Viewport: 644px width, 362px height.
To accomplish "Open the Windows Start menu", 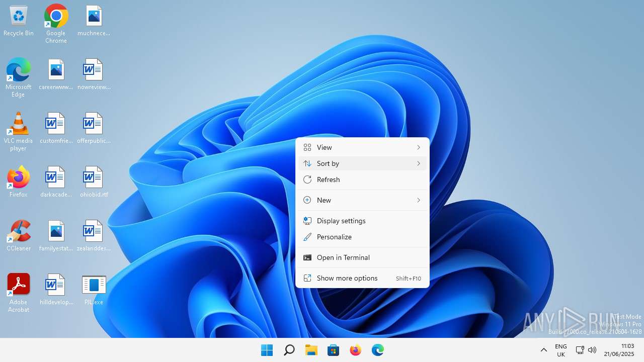I will point(267,350).
